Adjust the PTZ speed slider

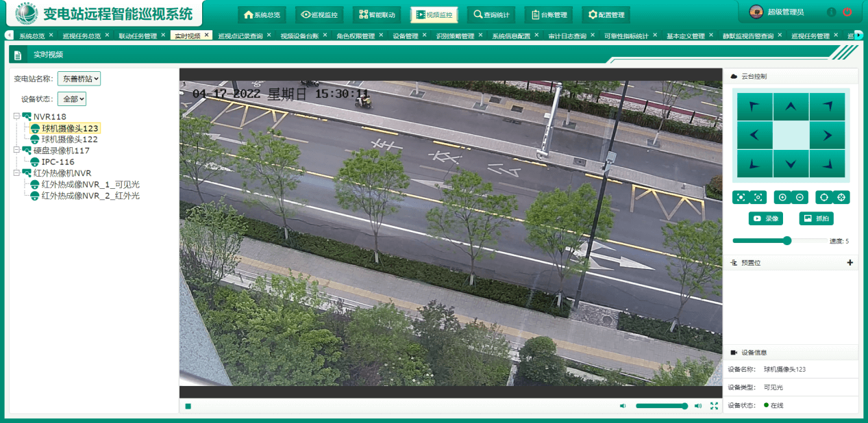[x=787, y=241]
